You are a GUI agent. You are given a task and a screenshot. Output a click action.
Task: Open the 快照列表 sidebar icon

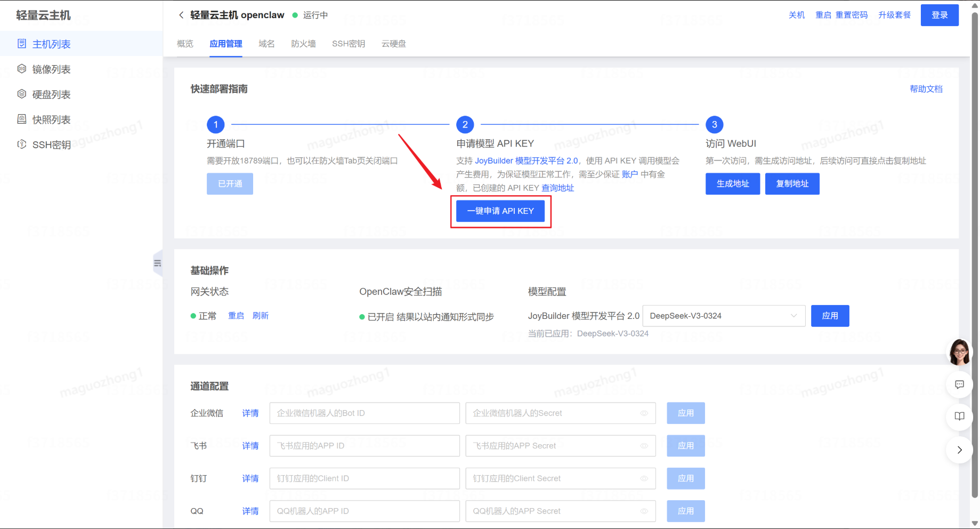pyautogui.click(x=22, y=119)
